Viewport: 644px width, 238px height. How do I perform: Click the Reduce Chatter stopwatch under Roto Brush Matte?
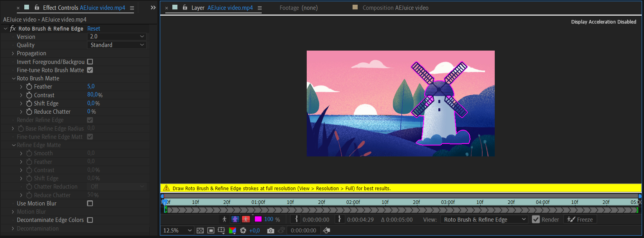29,111
